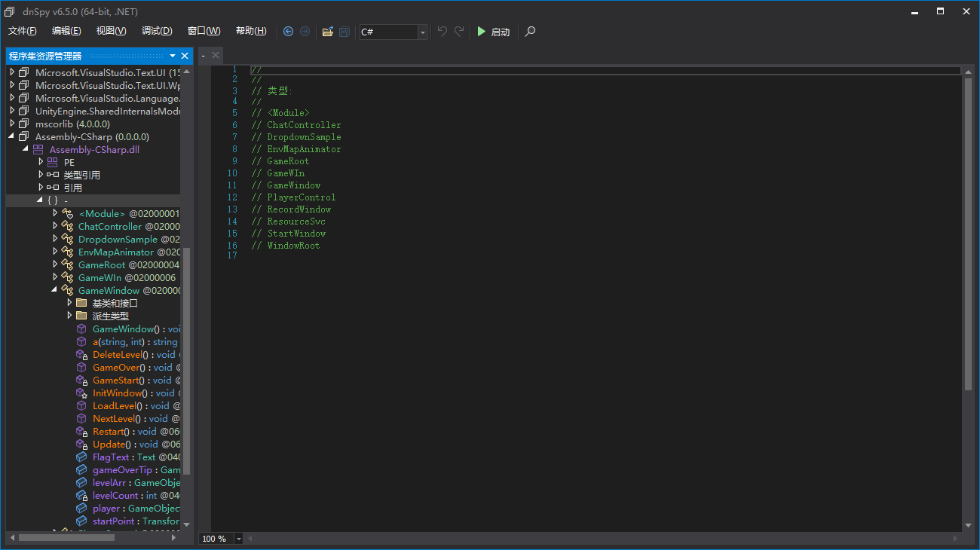980x550 pixels.
Task: Expand the DropdownSample class node
Action: point(55,239)
